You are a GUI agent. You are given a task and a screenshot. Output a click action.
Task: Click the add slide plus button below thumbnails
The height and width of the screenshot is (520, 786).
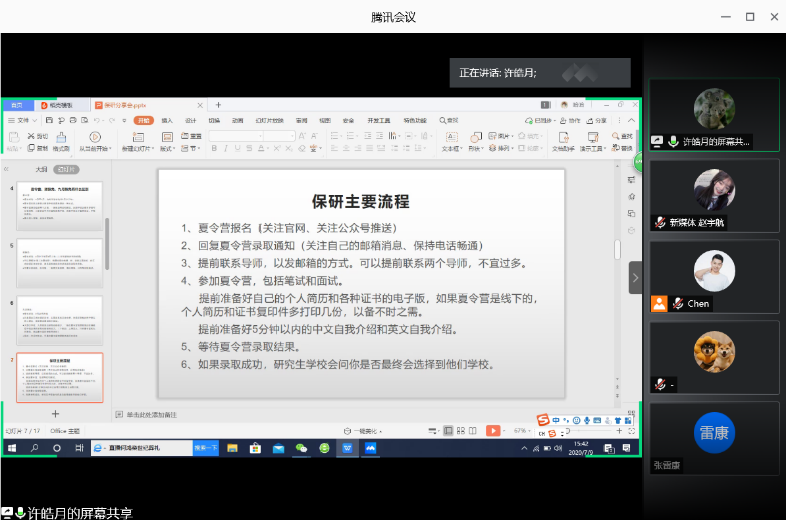pyautogui.click(x=55, y=413)
